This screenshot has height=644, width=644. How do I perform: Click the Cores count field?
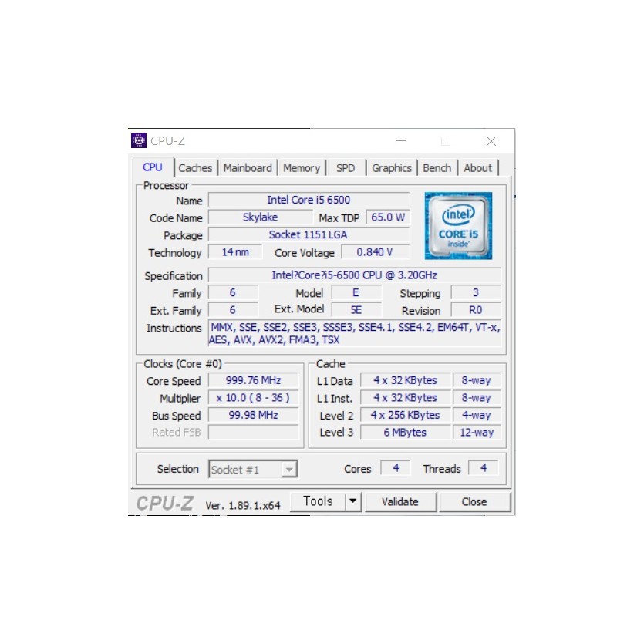[396, 468]
